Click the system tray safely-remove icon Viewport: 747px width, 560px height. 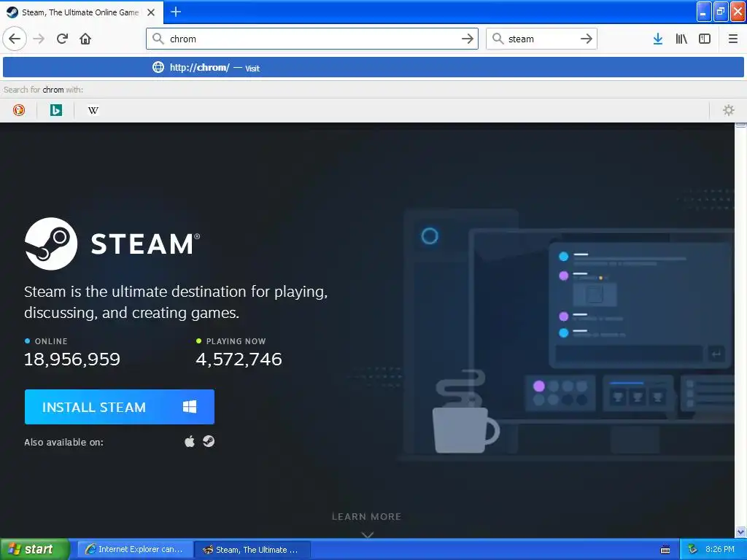(x=693, y=549)
